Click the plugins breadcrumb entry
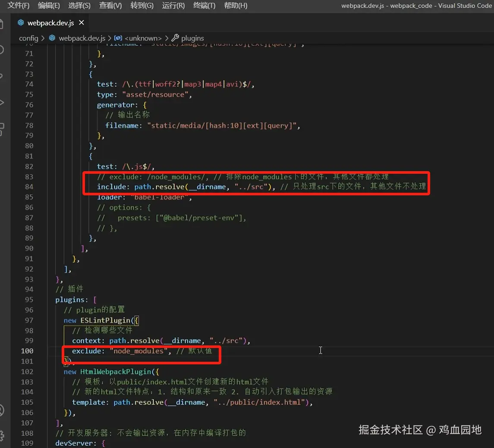Viewport: 494px width, 448px height. [192, 38]
